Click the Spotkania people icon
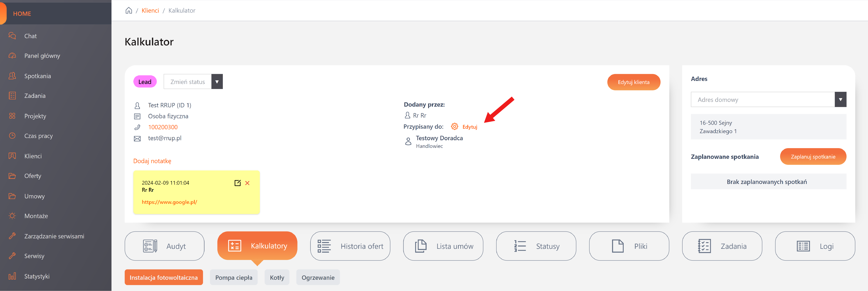868x291 pixels. pyautogui.click(x=12, y=76)
